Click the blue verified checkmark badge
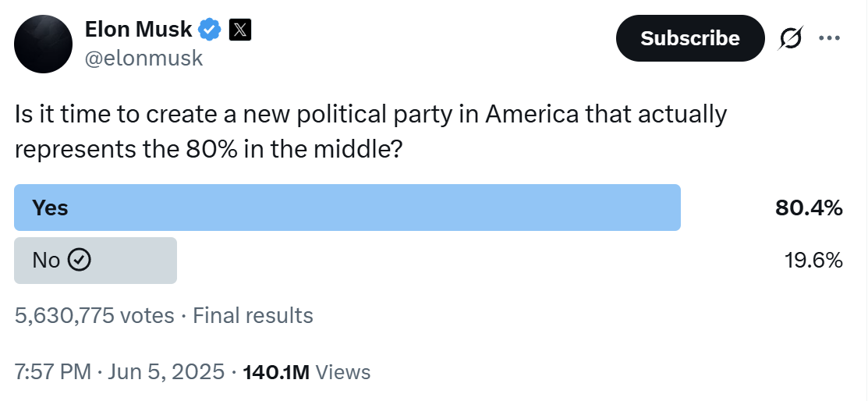 210,30
